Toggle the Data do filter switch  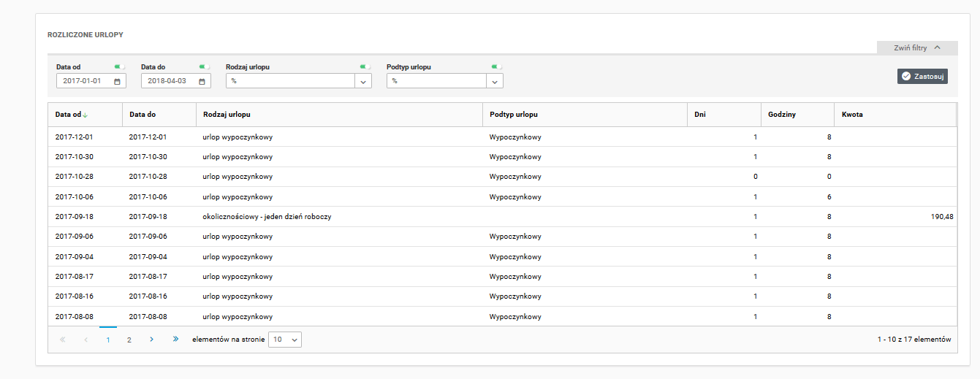[x=205, y=66]
